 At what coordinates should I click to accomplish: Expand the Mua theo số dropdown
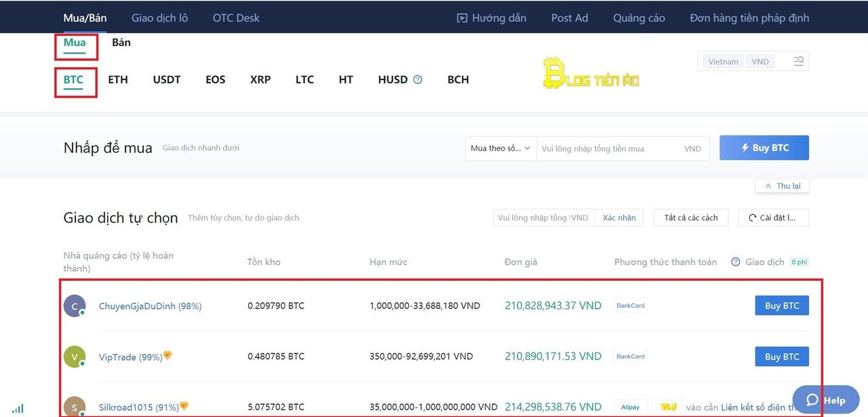point(501,148)
